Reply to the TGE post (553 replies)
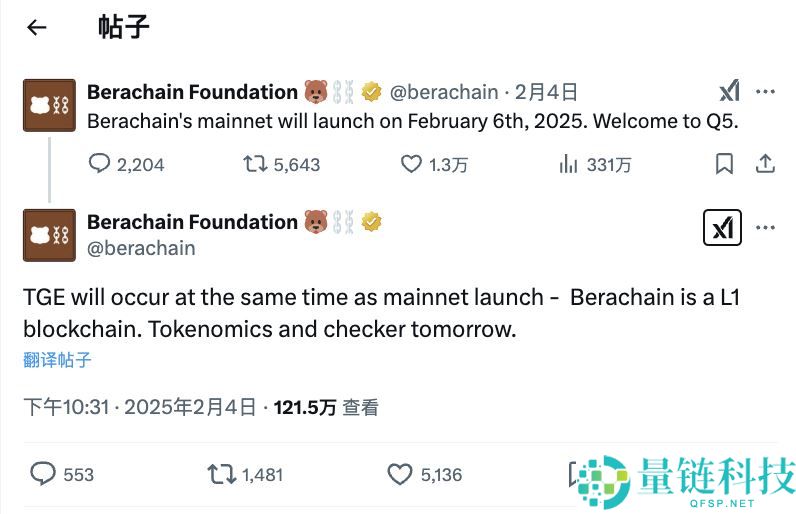The height and width of the screenshot is (514, 796). pos(43,474)
